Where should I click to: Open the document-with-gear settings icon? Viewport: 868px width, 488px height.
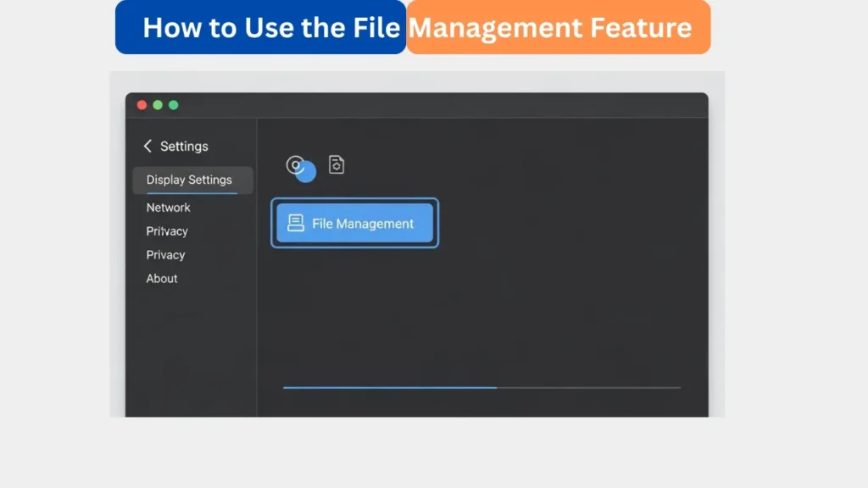[x=336, y=164]
